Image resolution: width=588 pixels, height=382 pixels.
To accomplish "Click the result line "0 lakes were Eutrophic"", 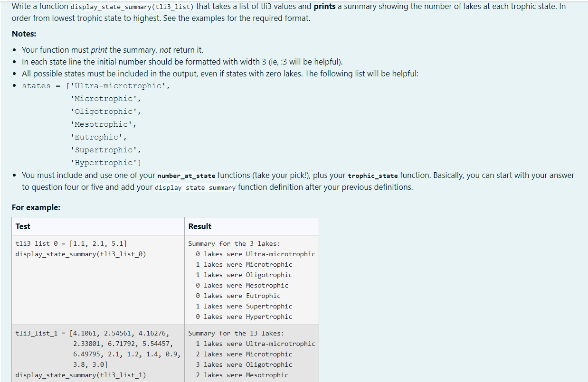I will [x=239, y=296].
